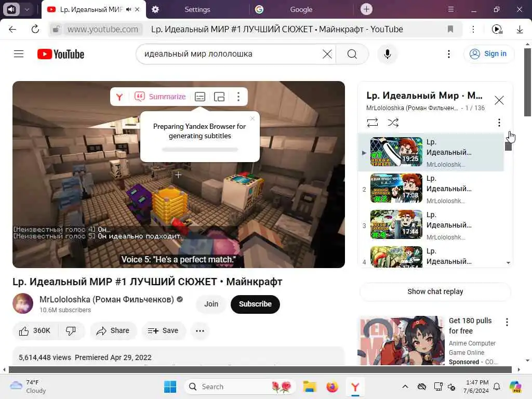This screenshot has height=399, width=532.
Task: Open the playlist three-dot options menu
Action: click(499, 123)
